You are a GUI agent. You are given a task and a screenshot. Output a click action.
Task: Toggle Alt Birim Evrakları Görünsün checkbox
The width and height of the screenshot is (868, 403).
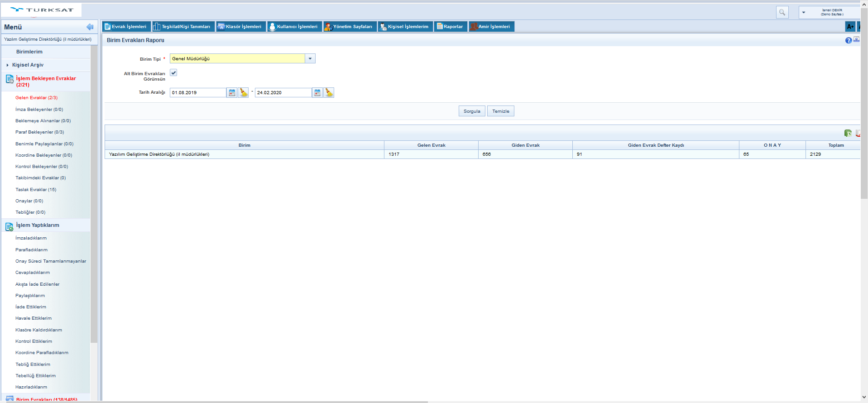(x=173, y=73)
